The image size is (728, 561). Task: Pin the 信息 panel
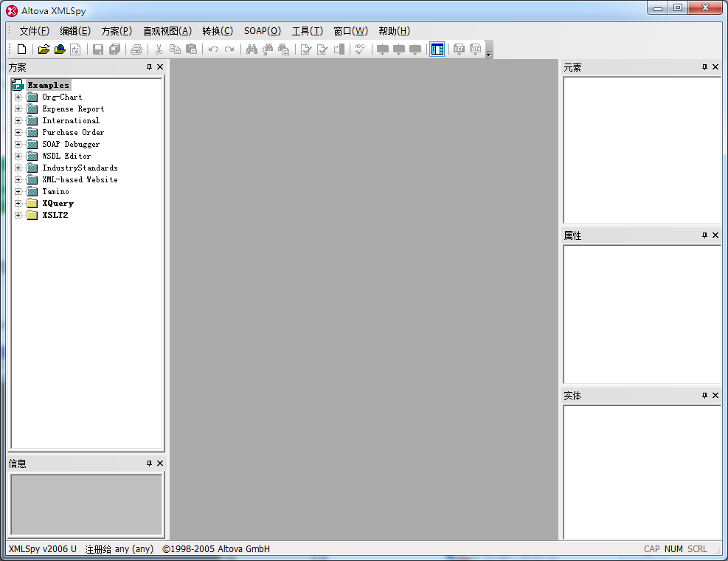tap(149, 464)
